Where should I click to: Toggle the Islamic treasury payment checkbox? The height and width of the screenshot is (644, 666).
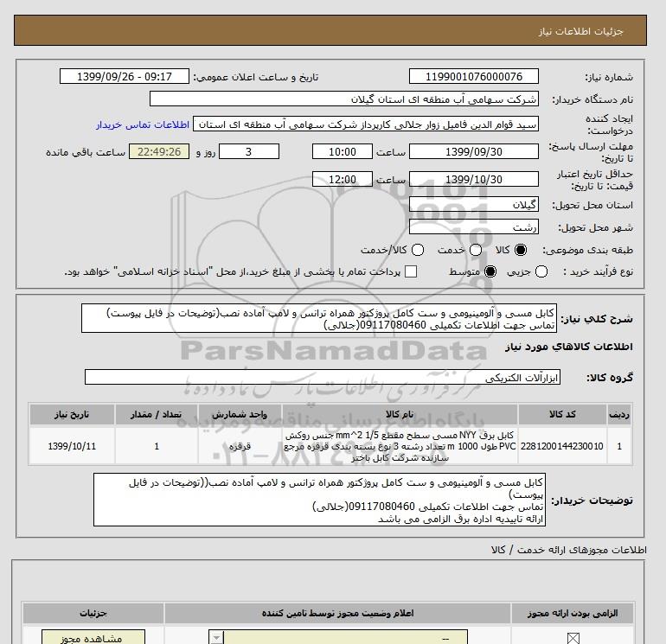coord(411,271)
